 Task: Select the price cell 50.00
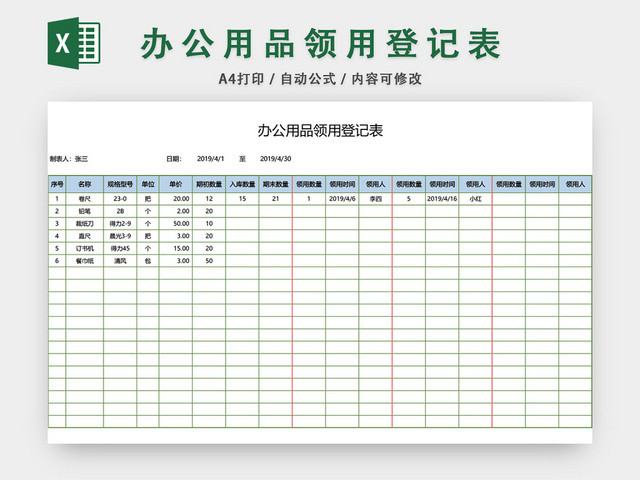(x=176, y=224)
